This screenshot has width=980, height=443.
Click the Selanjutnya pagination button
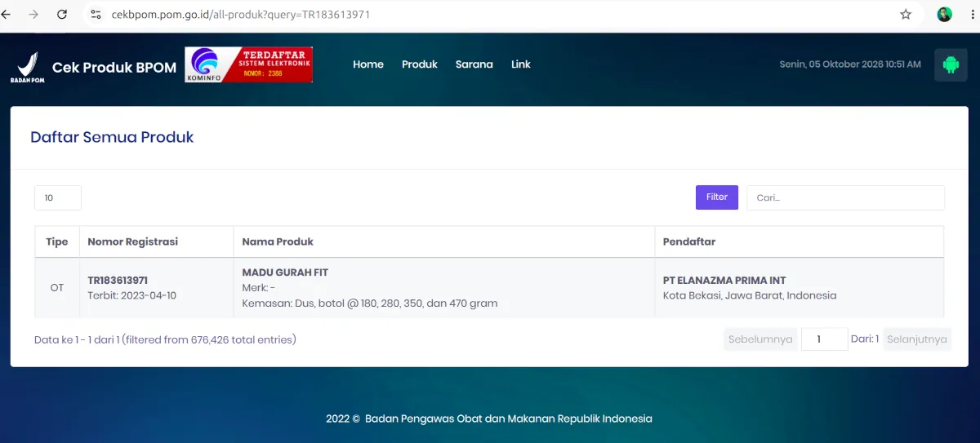coord(917,339)
